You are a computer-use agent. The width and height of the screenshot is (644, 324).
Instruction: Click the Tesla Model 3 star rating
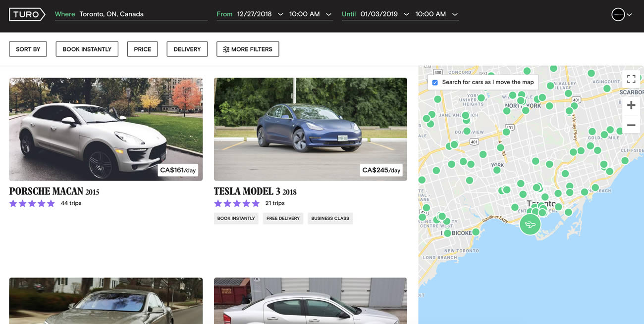pyautogui.click(x=237, y=203)
